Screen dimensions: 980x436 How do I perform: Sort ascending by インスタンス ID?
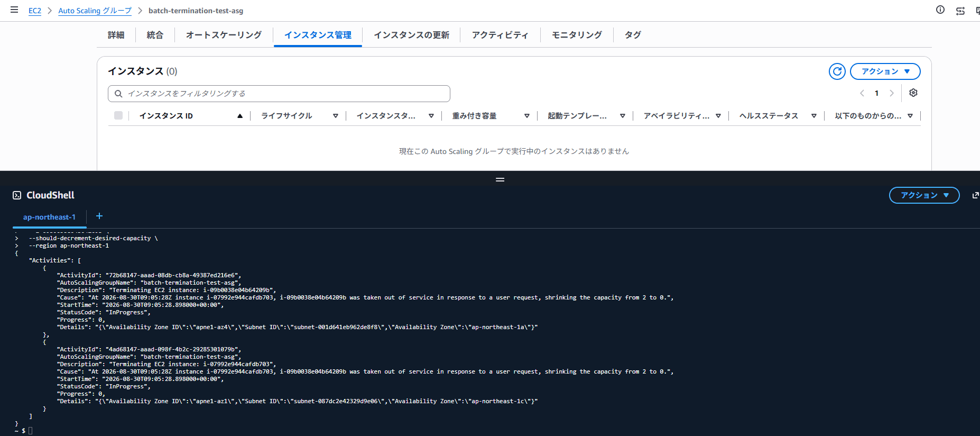click(x=240, y=116)
